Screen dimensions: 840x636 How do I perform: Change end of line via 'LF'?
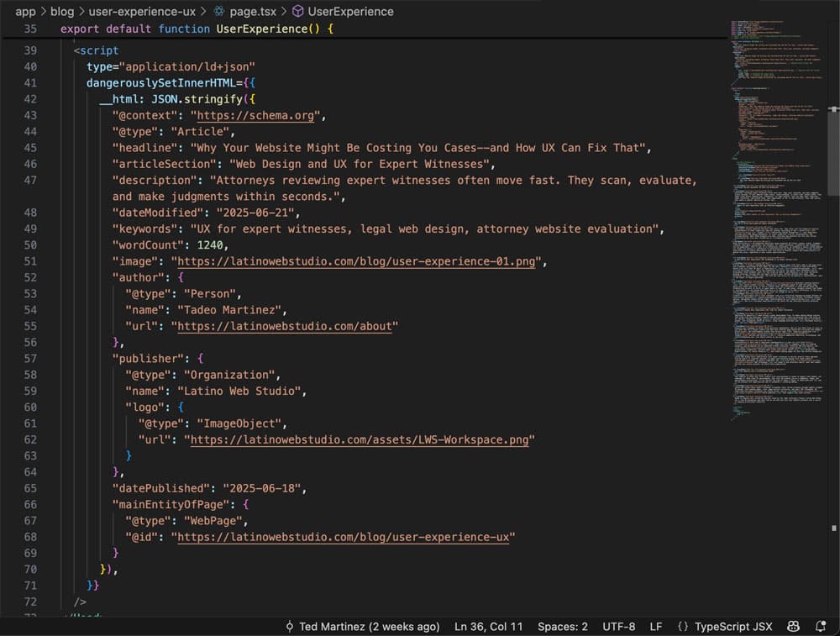point(656,627)
